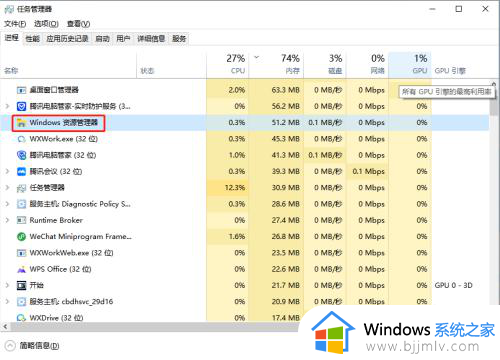
Task: Sort by the 内存 column header
Action: tap(276, 65)
